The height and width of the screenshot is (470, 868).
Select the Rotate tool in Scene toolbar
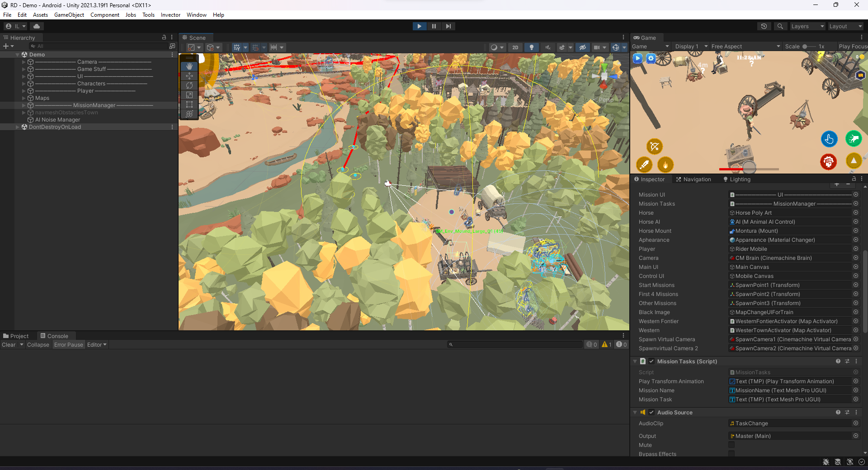pyautogui.click(x=189, y=85)
